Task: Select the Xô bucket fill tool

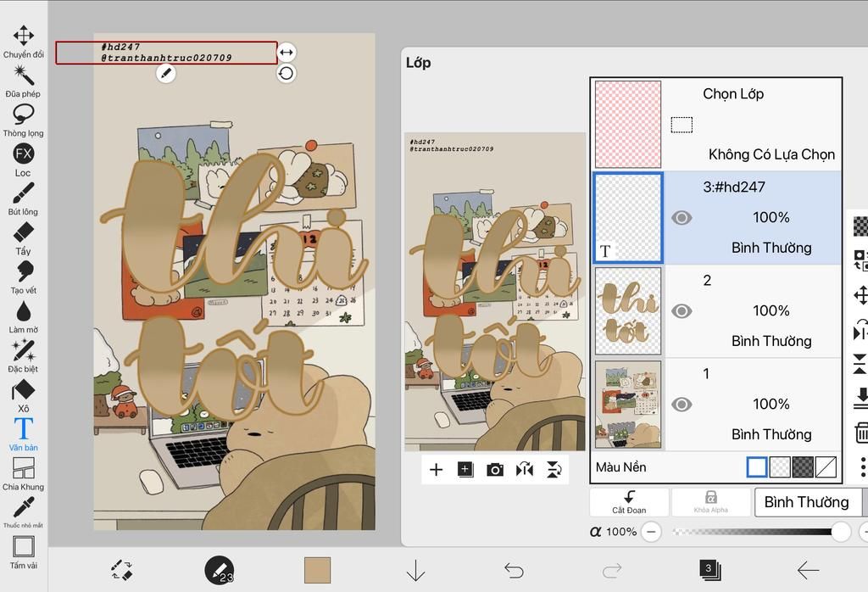Action: (x=23, y=395)
